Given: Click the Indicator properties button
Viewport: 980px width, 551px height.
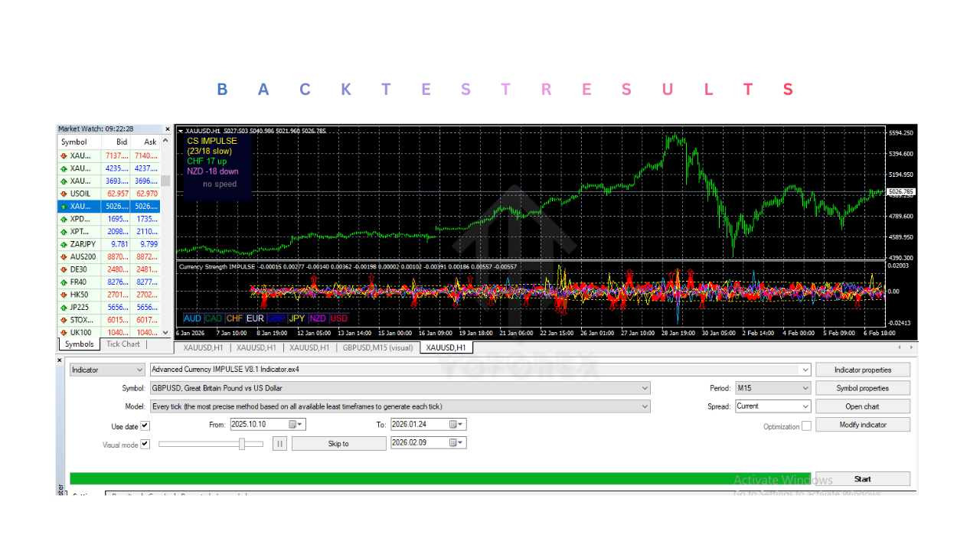Looking at the screenshot, I should (863, 369).
